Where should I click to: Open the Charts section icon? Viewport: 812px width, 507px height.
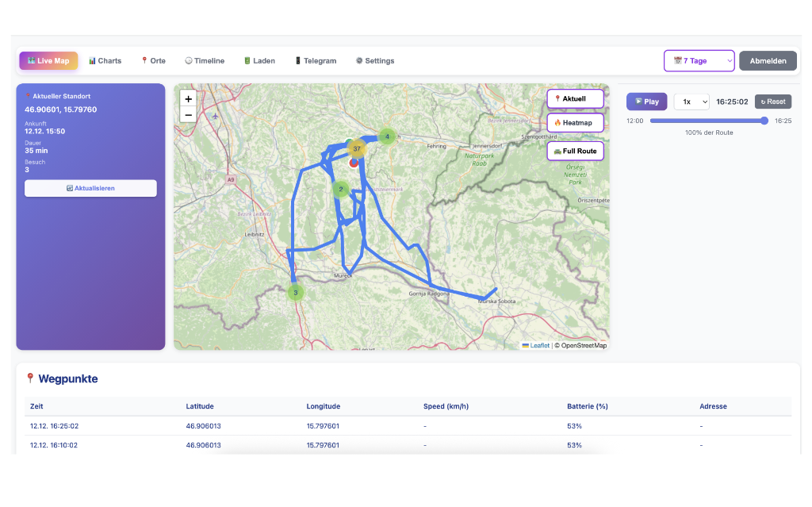[90, 60]
